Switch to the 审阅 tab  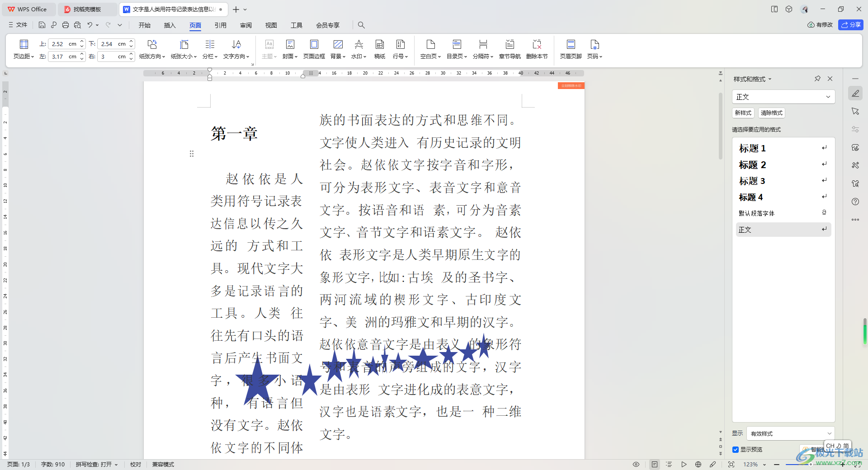click(x=246, y=25)
